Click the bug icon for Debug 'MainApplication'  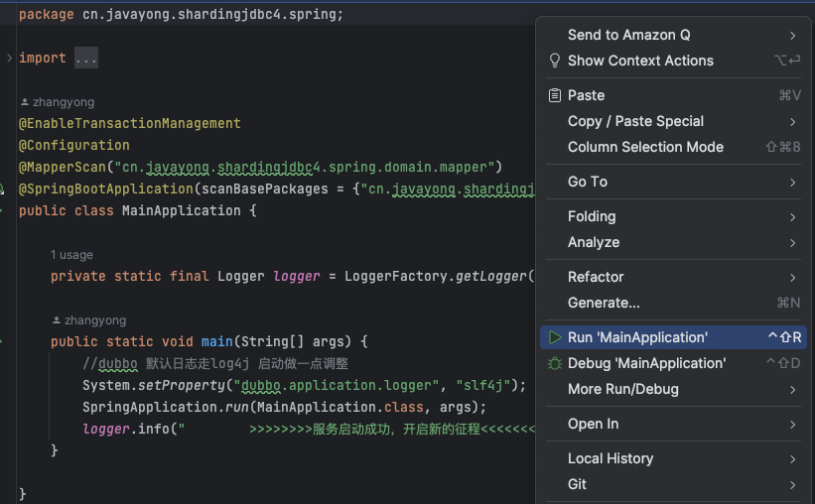coord(555,363)
